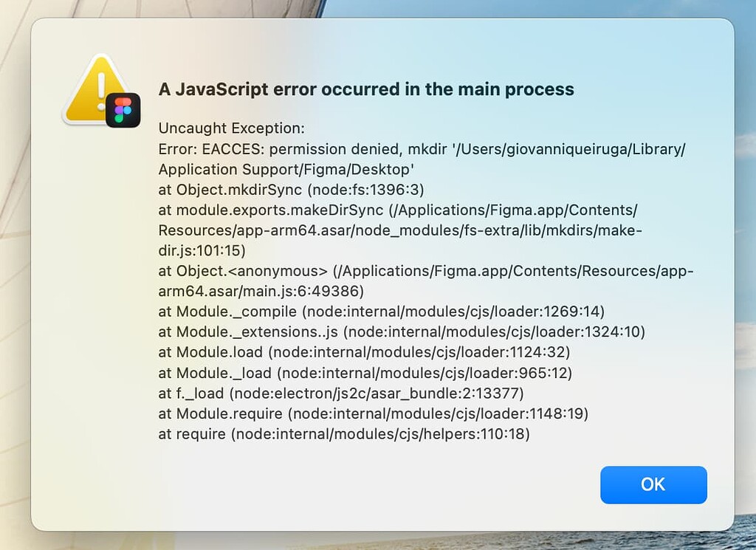Screen dimensions: 756x550
Task: Click the 'Module.load' loader:1124:32 line
Action: (x=364, y=352)
